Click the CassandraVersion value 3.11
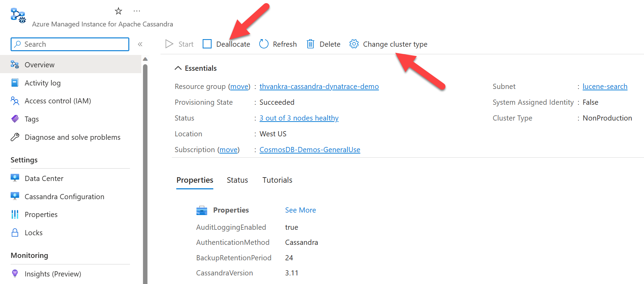 coord(291,273)
